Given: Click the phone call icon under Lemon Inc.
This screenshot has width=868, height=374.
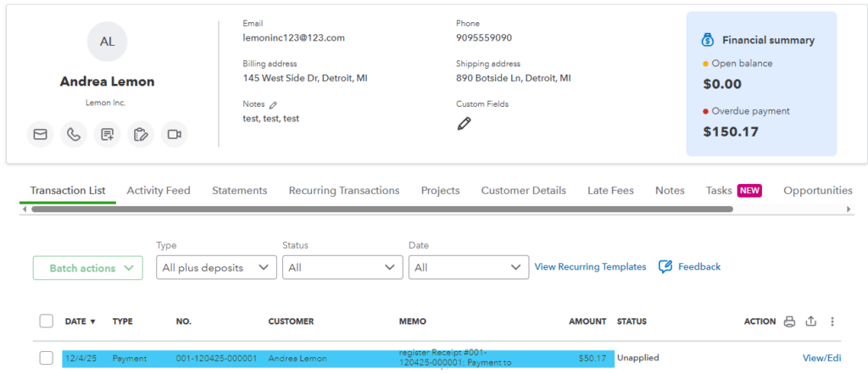Looking at the screenshot, I should click(x=74, y=135).
